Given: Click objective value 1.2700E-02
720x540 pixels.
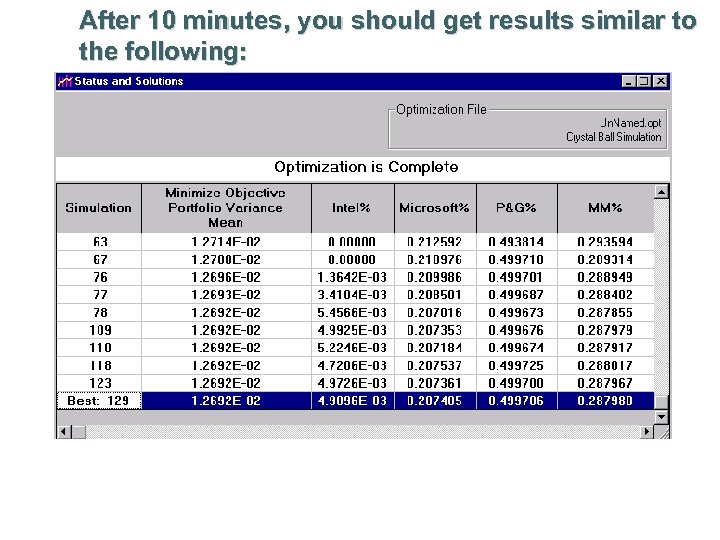Looking at the screenshot, I should [x=226, y=260].
